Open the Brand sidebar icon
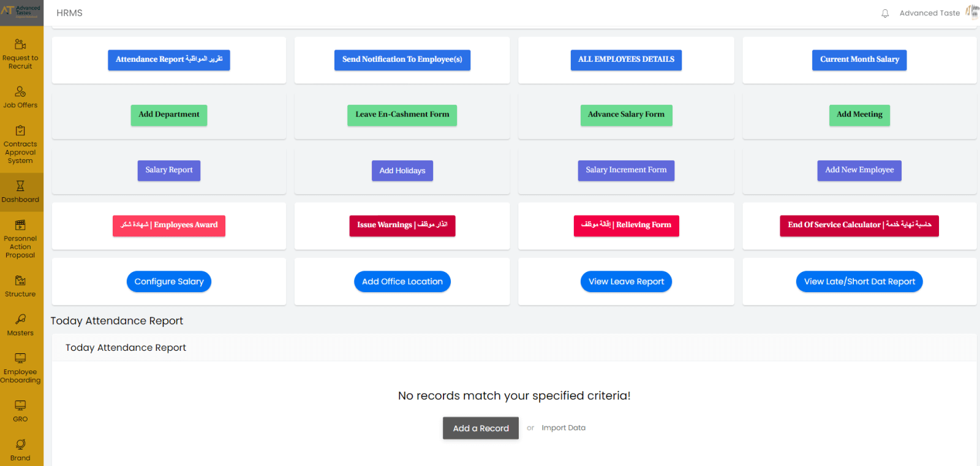 pos(20,445)
